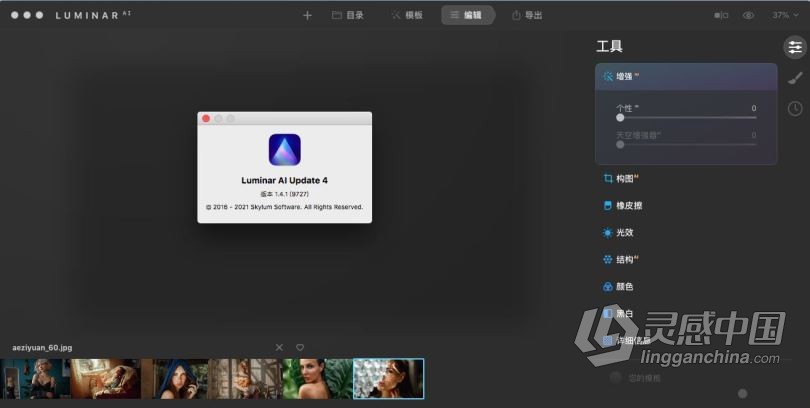The height and width of the screenshot is (408, 810).
Task: Select the tools sliders icon in sidebar
Action: point(795,48)
